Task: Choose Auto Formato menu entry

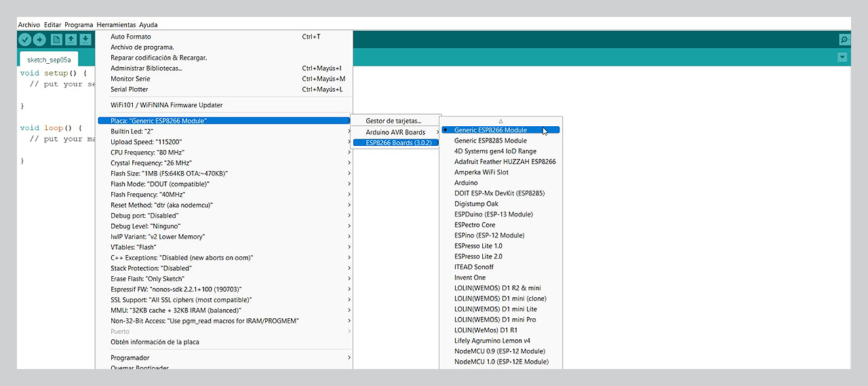Action: point(224,37)
